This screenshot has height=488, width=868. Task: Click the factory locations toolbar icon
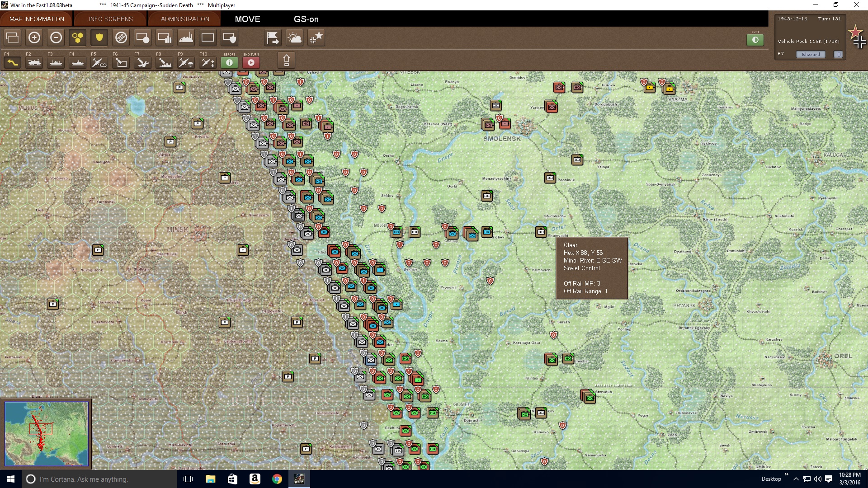(x=186, y=38)
